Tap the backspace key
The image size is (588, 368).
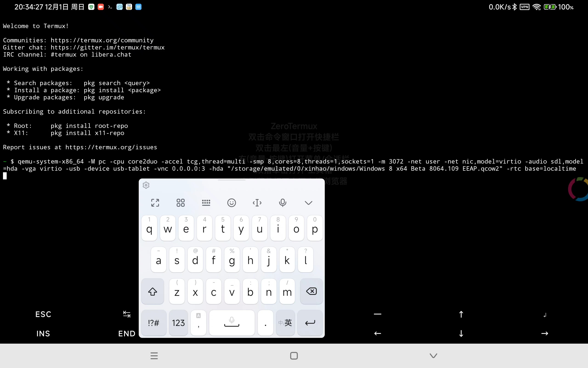pos(311,291)
